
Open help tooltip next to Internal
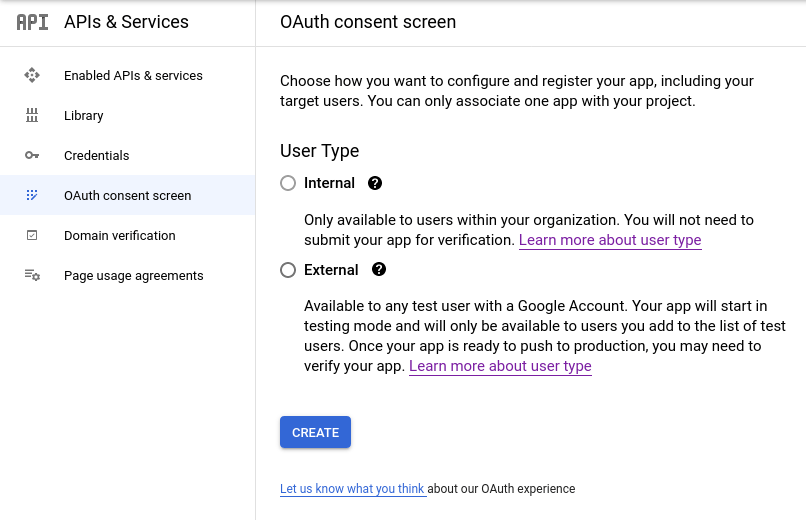(x=375, y=183)
